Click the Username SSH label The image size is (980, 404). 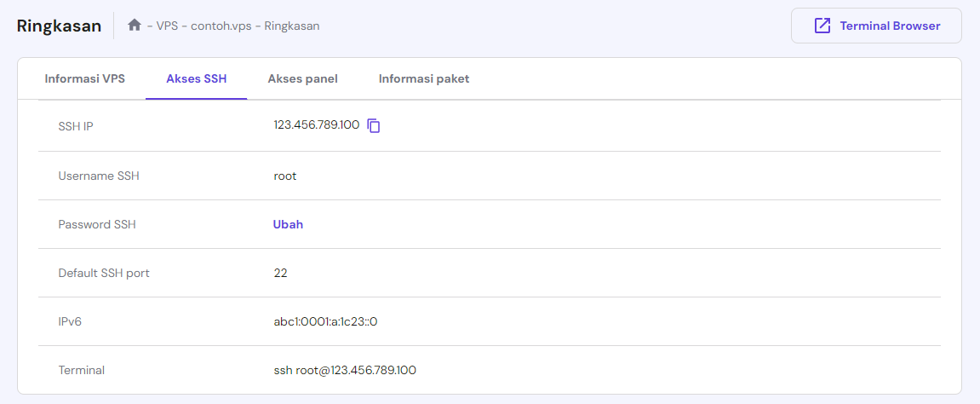point(99,176)
